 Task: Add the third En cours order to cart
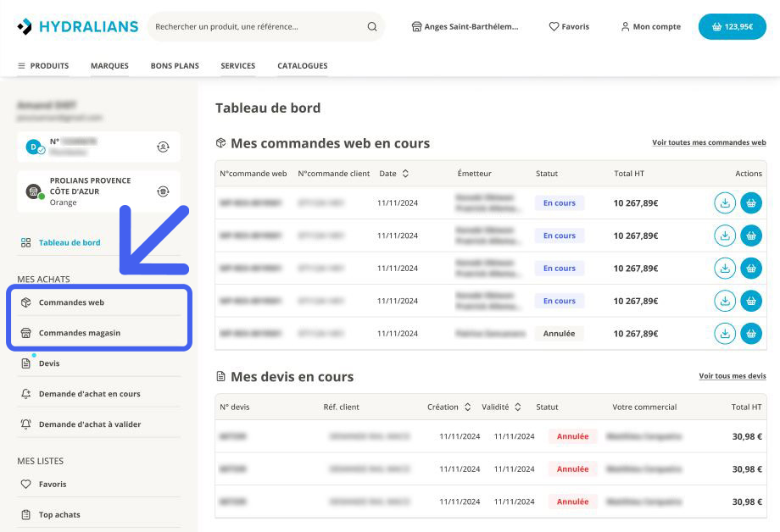click(751, 268)
